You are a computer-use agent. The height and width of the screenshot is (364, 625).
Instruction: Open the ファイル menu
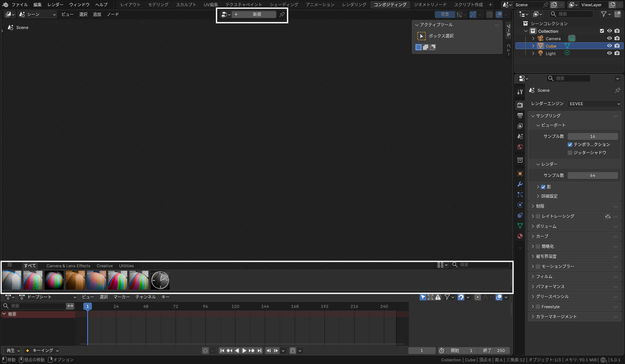point(19,5)
